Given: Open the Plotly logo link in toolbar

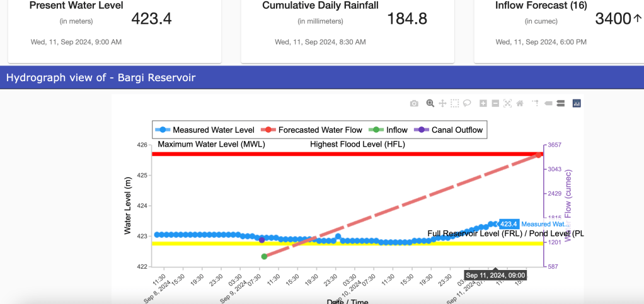Looking at the screenshot, I should (x=576, y=103).
